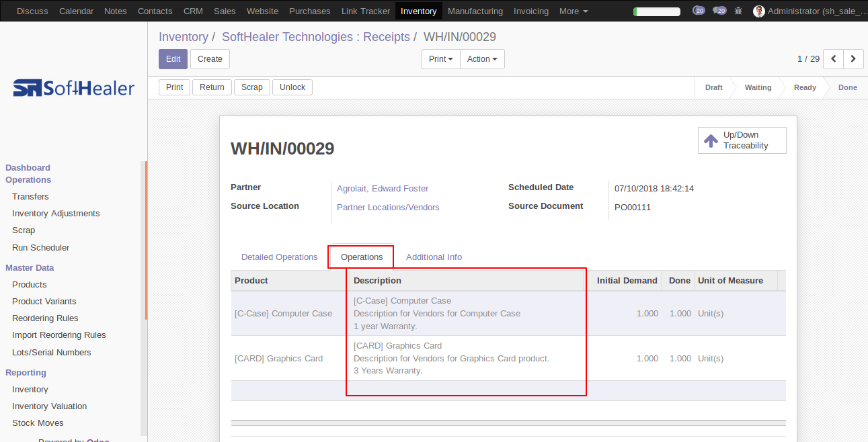868x442 pixels.
Task: Open the Action dropdown
Action: point(482,59)
